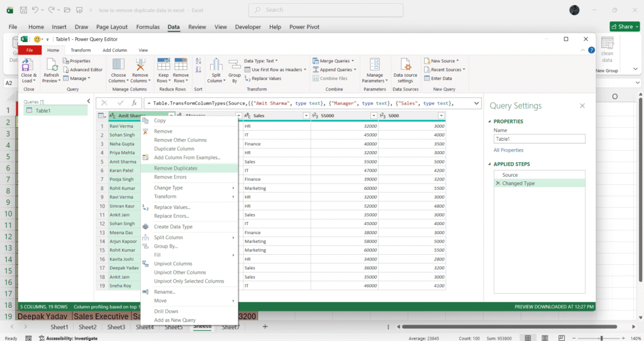Viewport: 644px width, 341px height.
Task: Click the Keep Rows icon
Action: coord(164,65)
